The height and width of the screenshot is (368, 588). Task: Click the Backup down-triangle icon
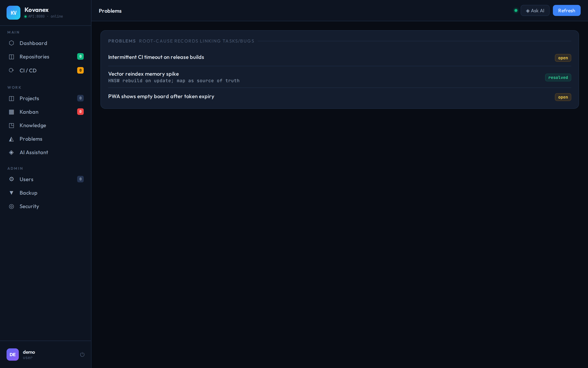pyautogui.click(x=11, y=193)
